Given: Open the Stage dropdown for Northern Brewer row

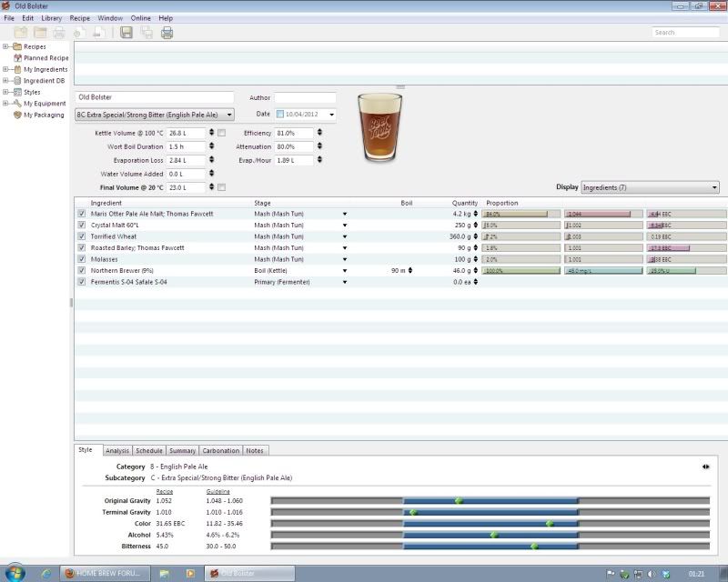Looking at the screenshot, I should point(345,271).
